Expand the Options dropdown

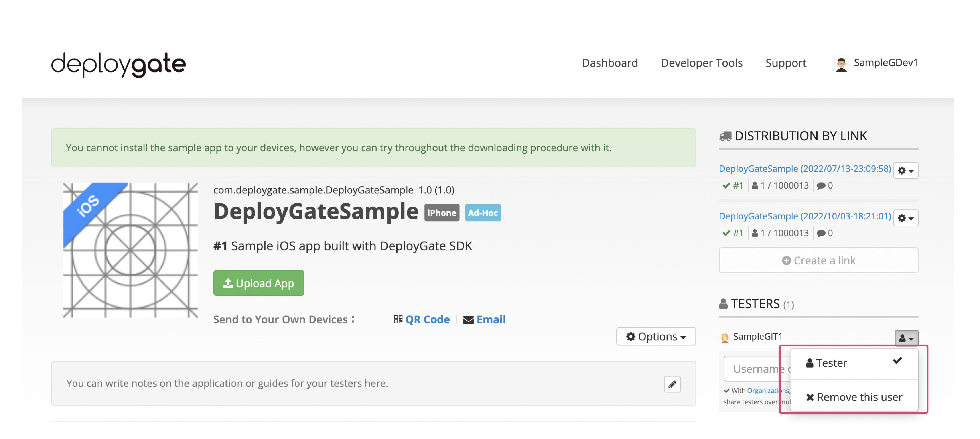pos(655,337)
